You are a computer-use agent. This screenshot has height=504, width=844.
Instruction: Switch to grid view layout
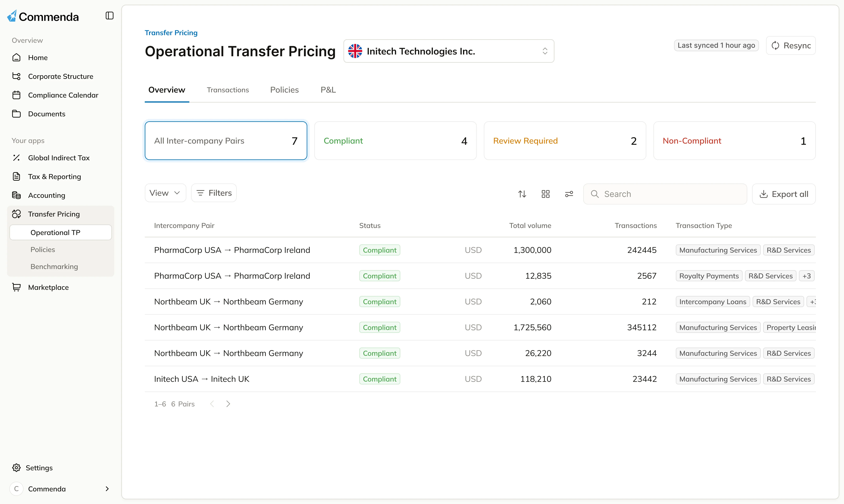[545, 194]
